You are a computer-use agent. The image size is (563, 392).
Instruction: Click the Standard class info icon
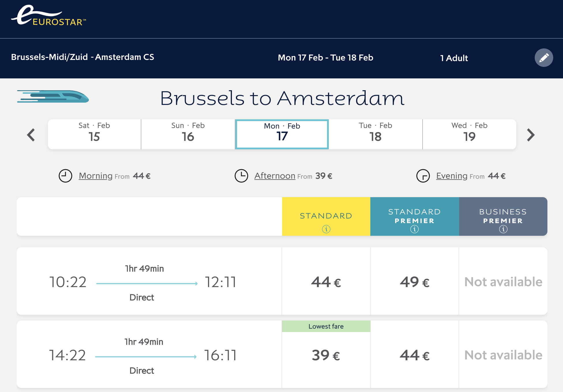tap(326, 229)
